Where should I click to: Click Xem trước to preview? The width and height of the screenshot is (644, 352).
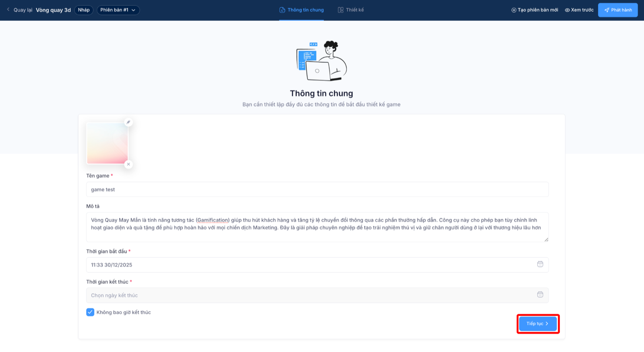coord(579,10)
